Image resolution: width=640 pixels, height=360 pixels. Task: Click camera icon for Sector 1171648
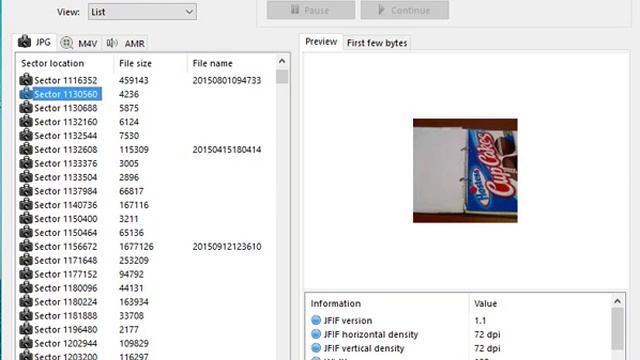(x=26, y=260)
